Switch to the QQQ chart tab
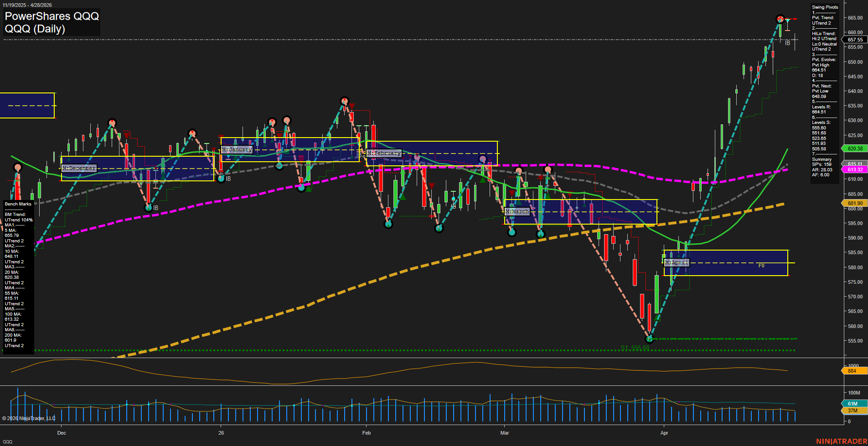This screenshot has height=446, width=868. point(7,441)
